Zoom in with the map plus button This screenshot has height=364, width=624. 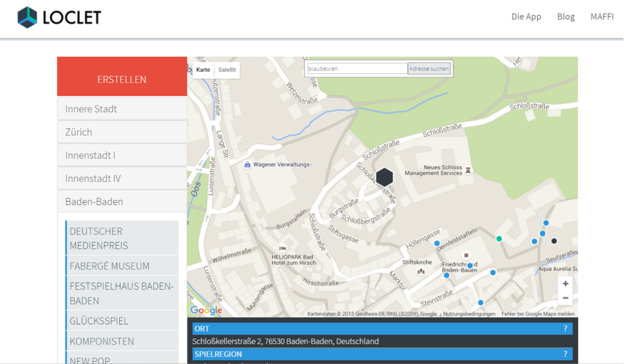pyautogui.click(x=565, y=284)
